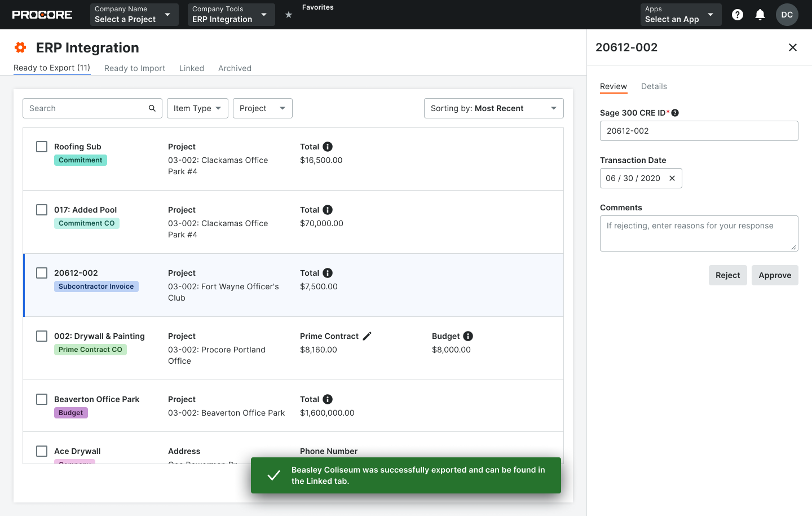Click 03-002: Fort Wayne Officer's Club text
Viewport: 812px width, 516px height.
(223, 292)
